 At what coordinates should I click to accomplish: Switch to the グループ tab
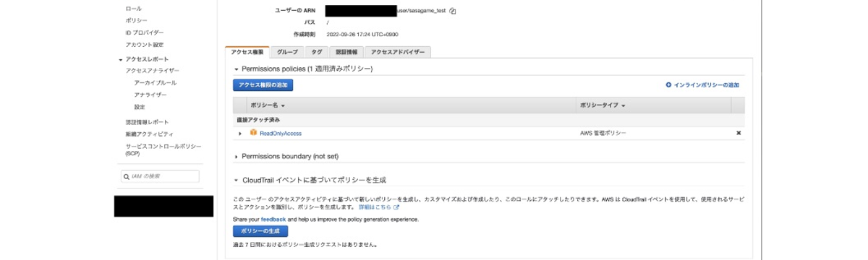[287, 52]
